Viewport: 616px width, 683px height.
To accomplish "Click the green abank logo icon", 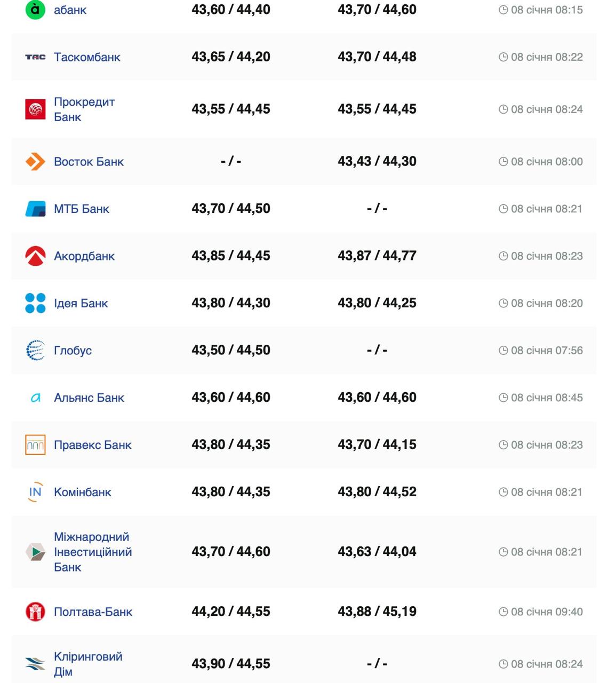I will (x=35, y=10).
